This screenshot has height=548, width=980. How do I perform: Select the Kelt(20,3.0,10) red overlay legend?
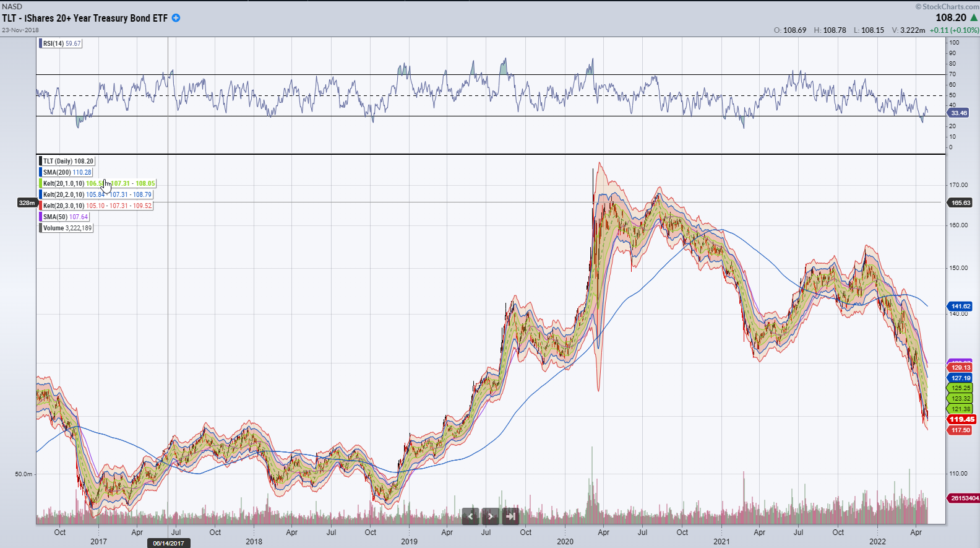pos(96,206)
